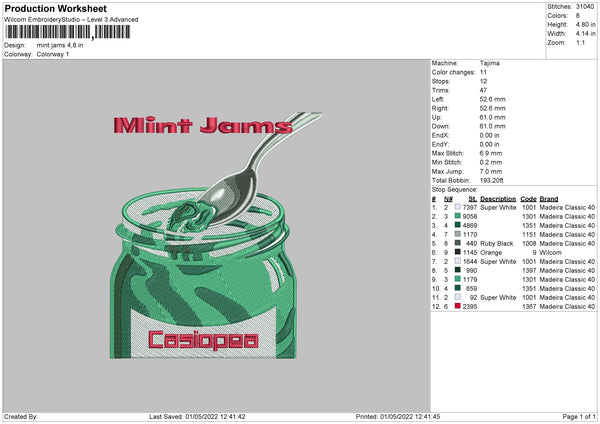Click 'Page 1 of 1' in the footer
Viewport: 600px width, 424px height.
(579, 416)
